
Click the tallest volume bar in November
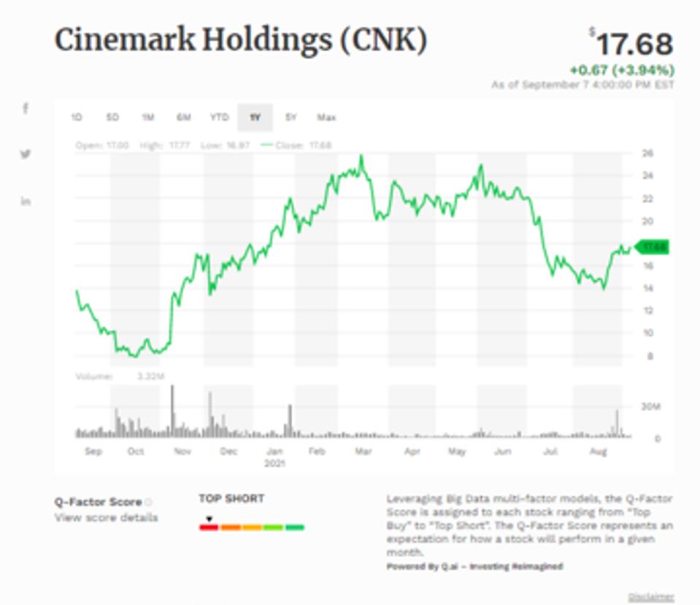pos(173,411)
